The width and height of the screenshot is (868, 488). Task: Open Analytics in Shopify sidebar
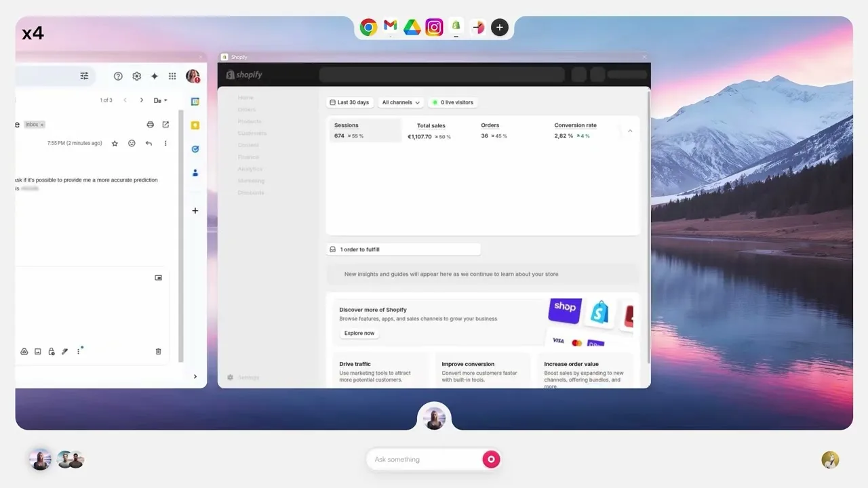tap(250, 169)
